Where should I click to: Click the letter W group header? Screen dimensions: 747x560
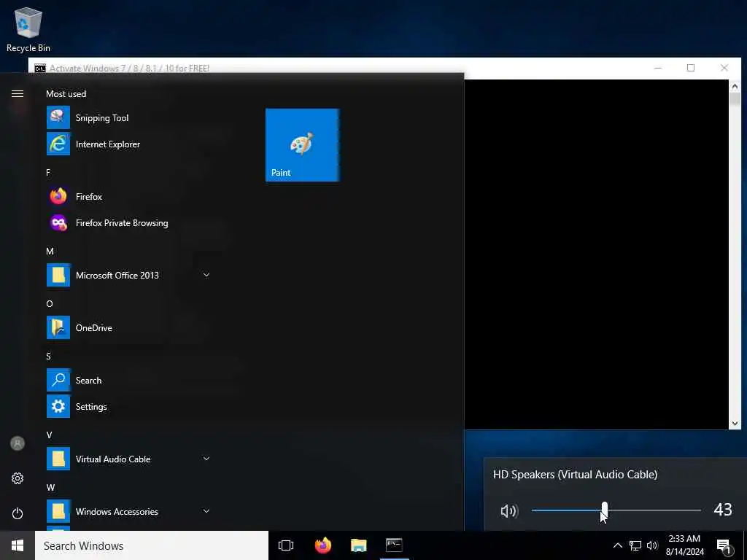[50, 488]
